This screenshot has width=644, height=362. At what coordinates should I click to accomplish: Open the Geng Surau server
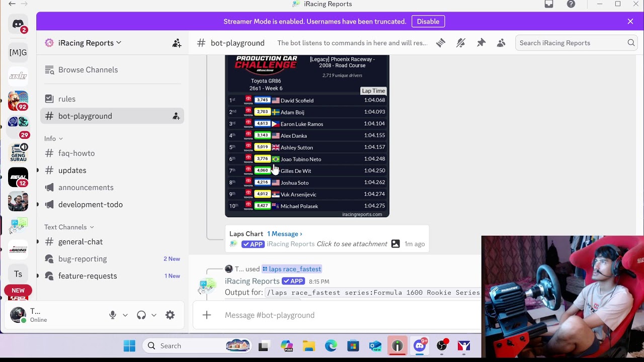tap(18, 152)
